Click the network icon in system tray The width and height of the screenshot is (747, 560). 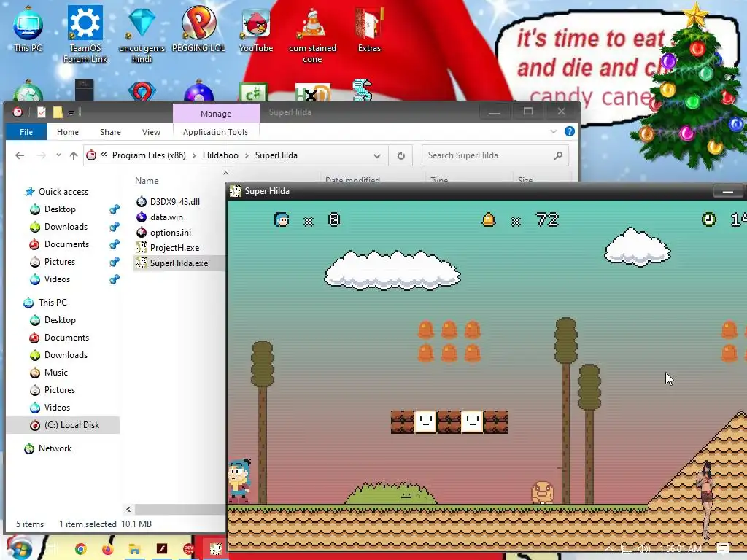(627, 548)
